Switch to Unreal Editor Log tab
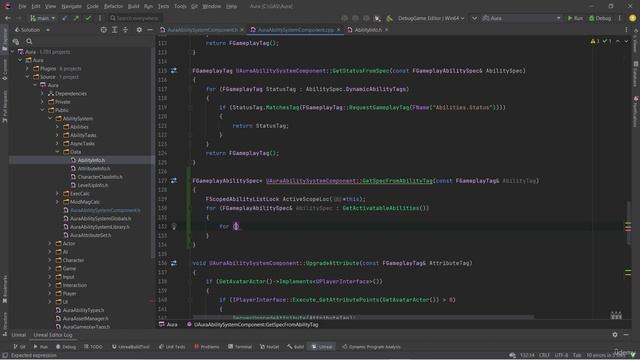The width and height of the screenshot is (640, 360). pos(53,335)
